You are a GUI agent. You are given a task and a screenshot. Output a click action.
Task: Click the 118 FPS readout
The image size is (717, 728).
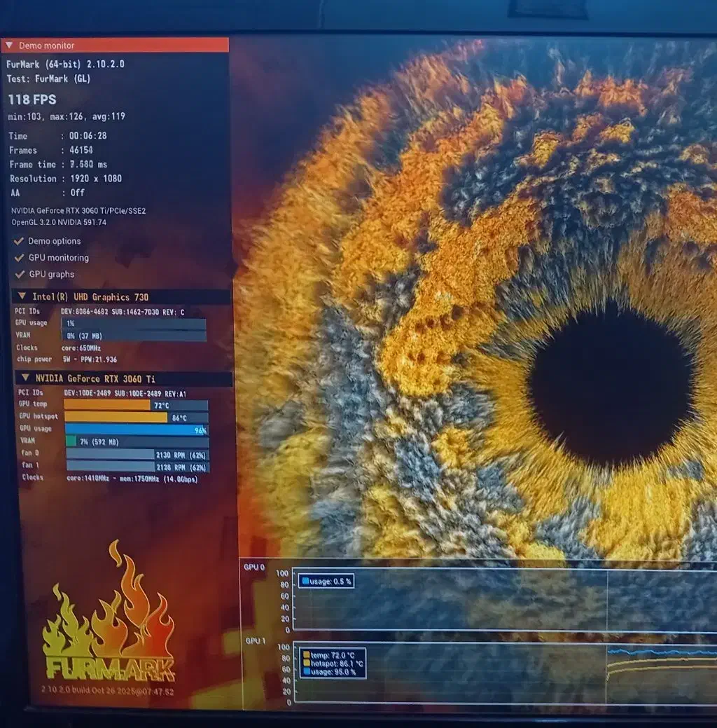[x=32, y=99]
